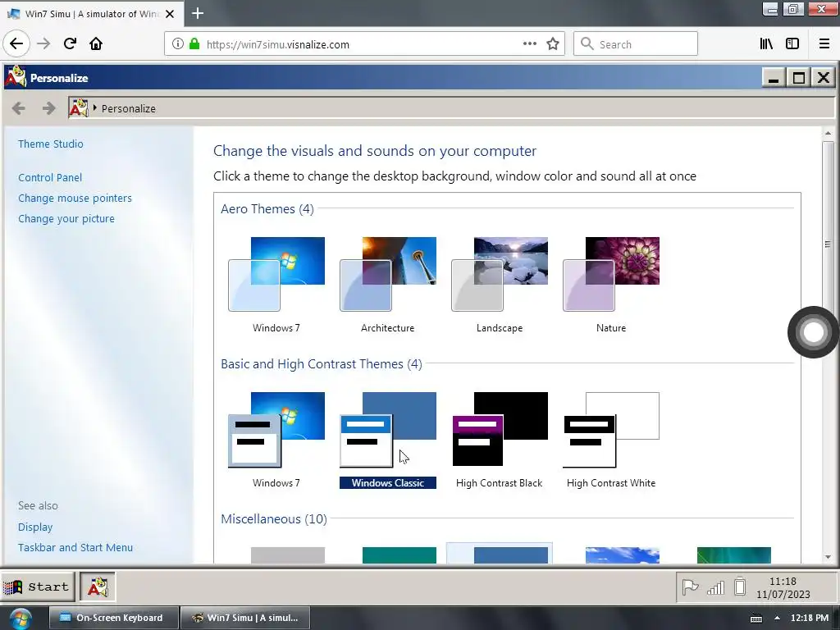Select the gray Miscellaneous theme thumbnail
Viewport: 840px width, 630px height.
(288, 555)
